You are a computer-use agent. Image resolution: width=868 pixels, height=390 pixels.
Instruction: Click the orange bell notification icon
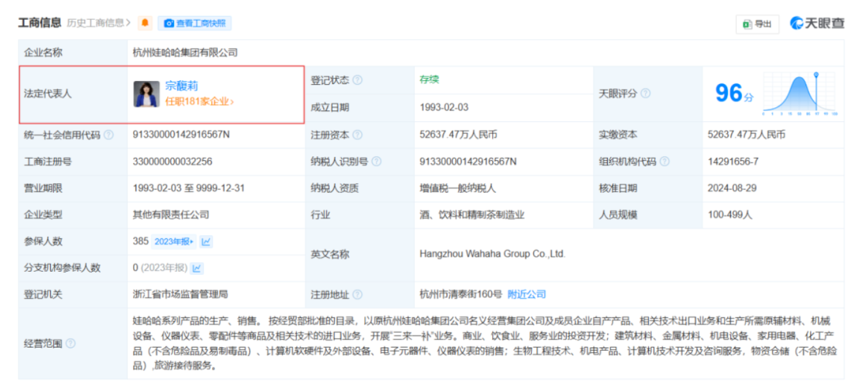coord(146,23)
